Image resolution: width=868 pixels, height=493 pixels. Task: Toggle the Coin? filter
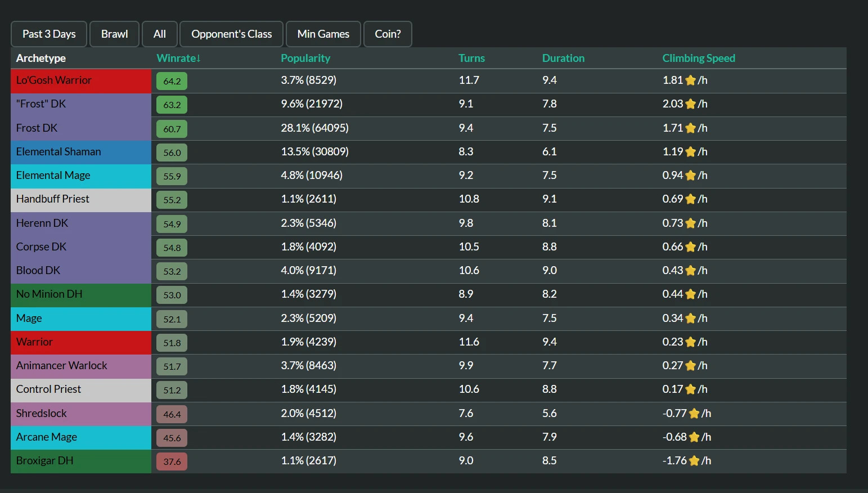point(388,34)
